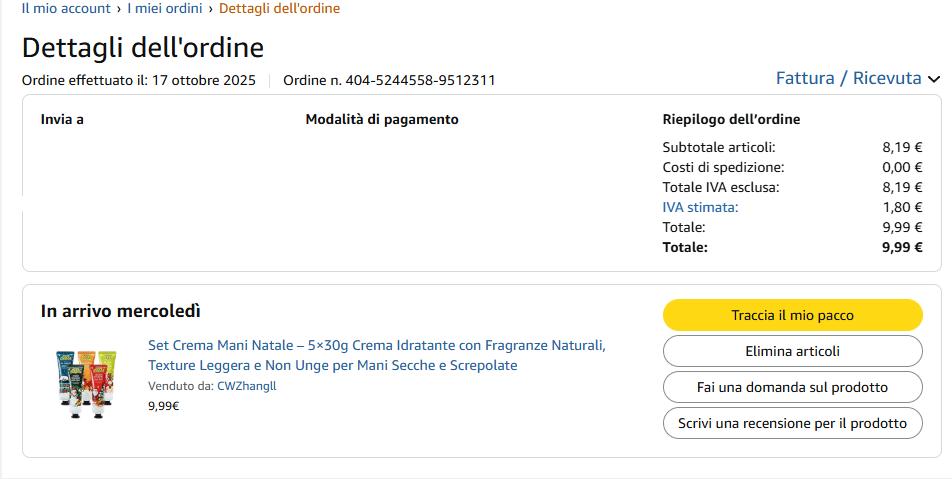The height and width of the screenshot is (479, 952).
Task: Open the Fattura / Ricevuta text link
Action: point(848,78)
